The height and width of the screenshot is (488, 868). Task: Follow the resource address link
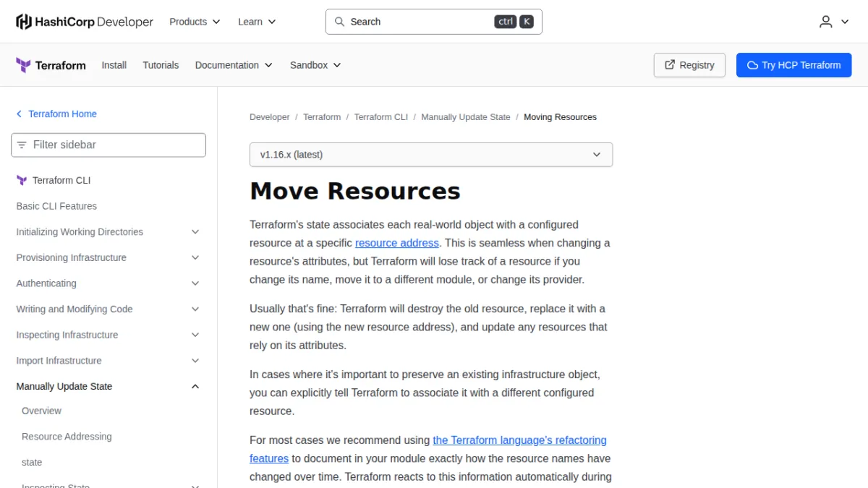[x=397, y=243]
